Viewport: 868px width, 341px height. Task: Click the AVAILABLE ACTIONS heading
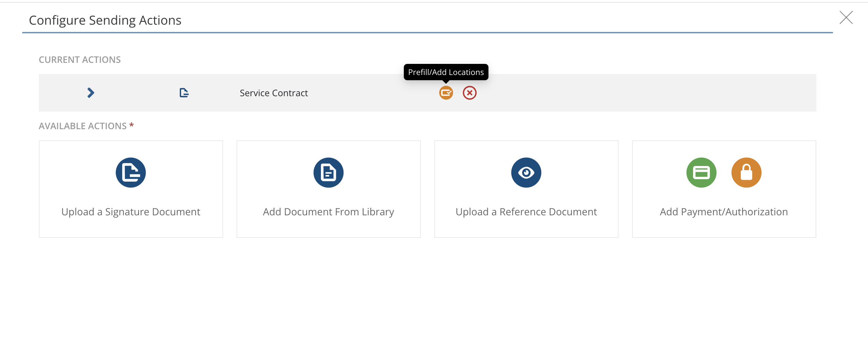83,126
